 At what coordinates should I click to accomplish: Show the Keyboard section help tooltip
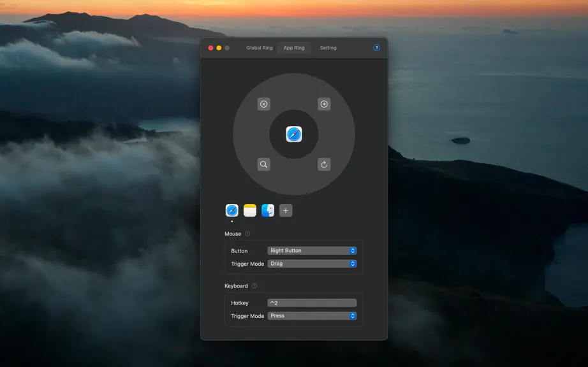pos(254,285)
